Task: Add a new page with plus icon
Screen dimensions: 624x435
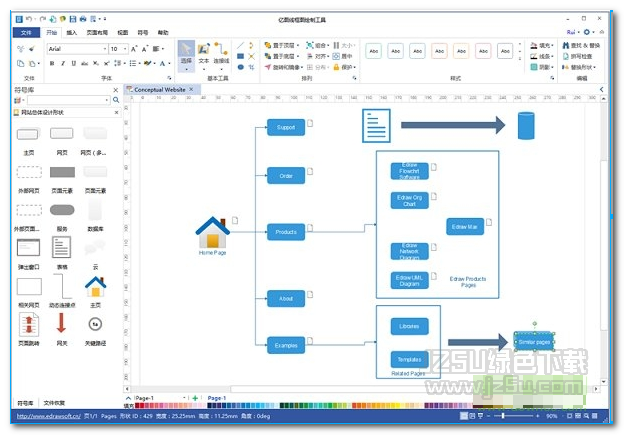Action: click(x=195, y=398)
